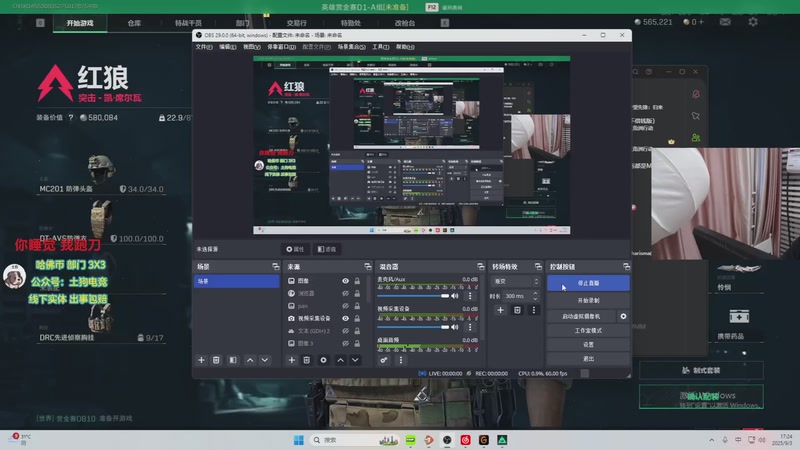800x450 pixels.
Task: Show the 图像 3 source with eye icon
Action: tap(345, 343)
